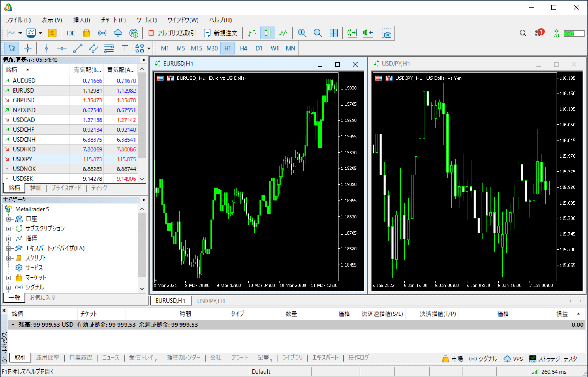Tile windows using the grid icon
The height and width of the screenshot is (377, 588).
tap(333, 33)
